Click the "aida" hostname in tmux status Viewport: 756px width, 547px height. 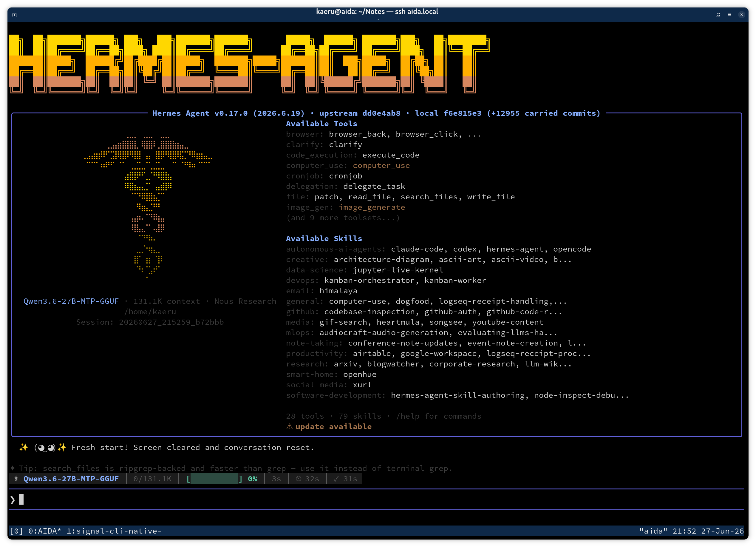point(653,531)
